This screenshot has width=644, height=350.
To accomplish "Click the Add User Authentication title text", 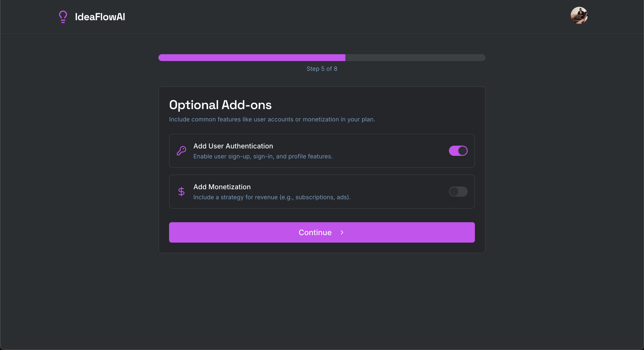I will 233,146.
